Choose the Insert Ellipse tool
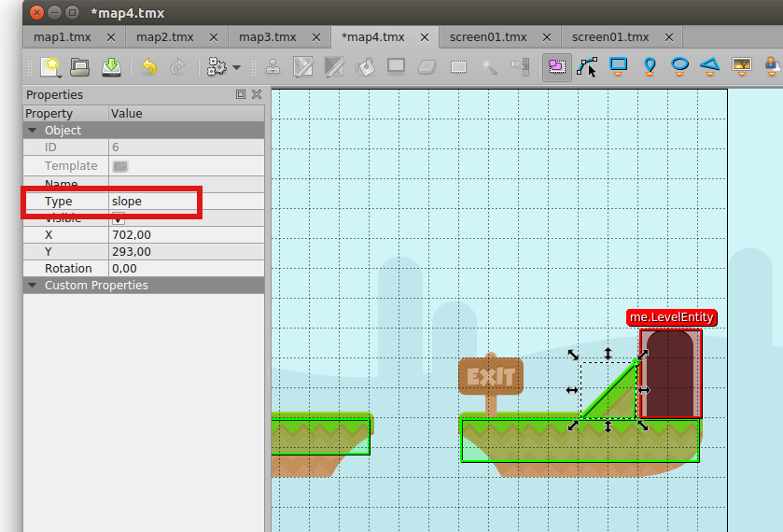Viewport: 783px width, 532px height. [679, 66]
